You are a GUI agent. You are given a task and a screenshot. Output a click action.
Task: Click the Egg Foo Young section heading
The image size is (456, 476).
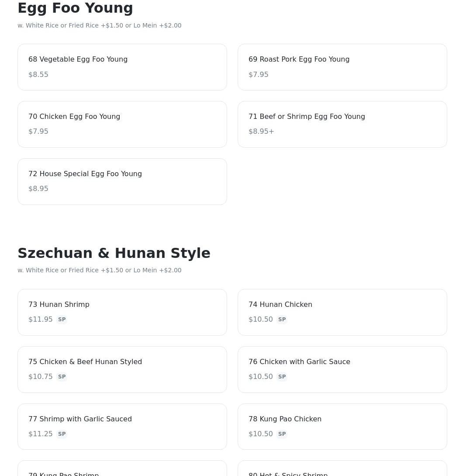[75, 8]
